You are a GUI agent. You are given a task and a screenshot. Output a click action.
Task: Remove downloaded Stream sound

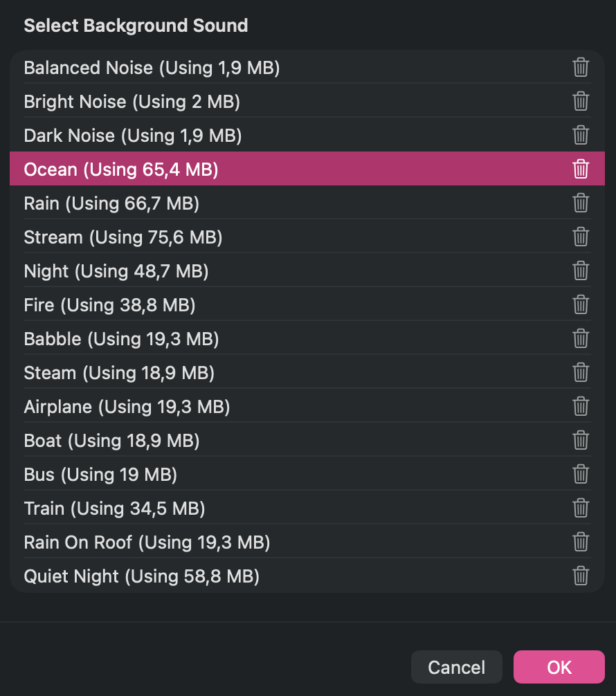coord(581,237)
